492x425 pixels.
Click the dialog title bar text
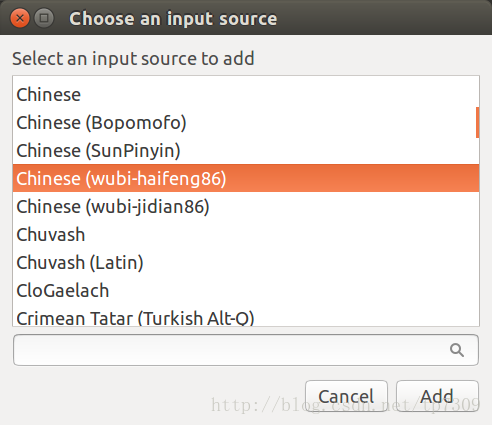click(x=173, y=18)
